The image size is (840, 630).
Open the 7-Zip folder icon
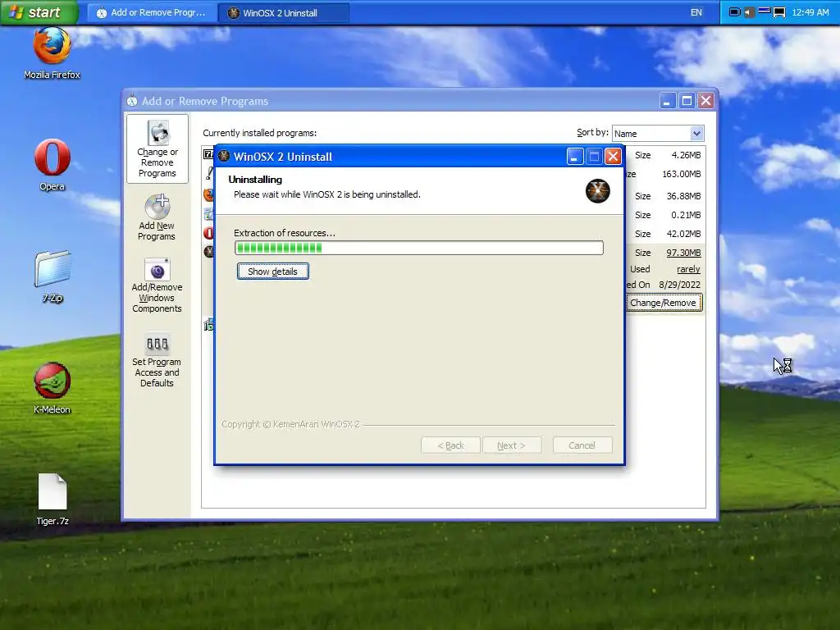click(x=52, y=269)
